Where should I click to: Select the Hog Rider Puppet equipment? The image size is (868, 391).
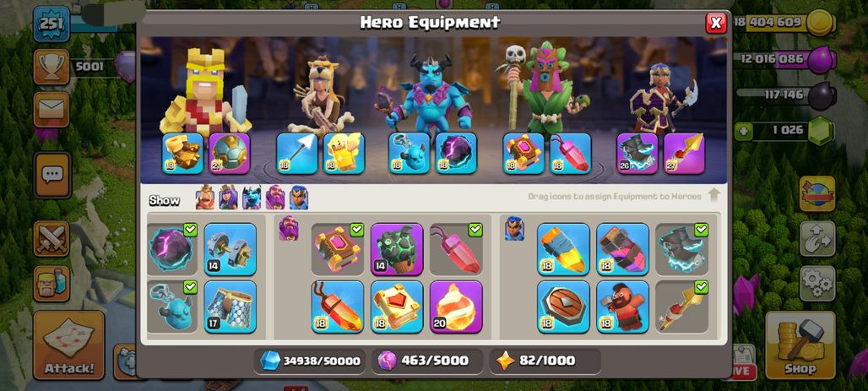click(x=622, y=307)
